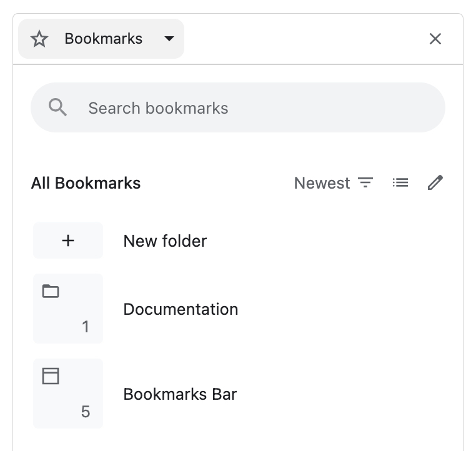
Task: Click the Bookmarks Bar thumbnail icon
Action: pos(68,394)
